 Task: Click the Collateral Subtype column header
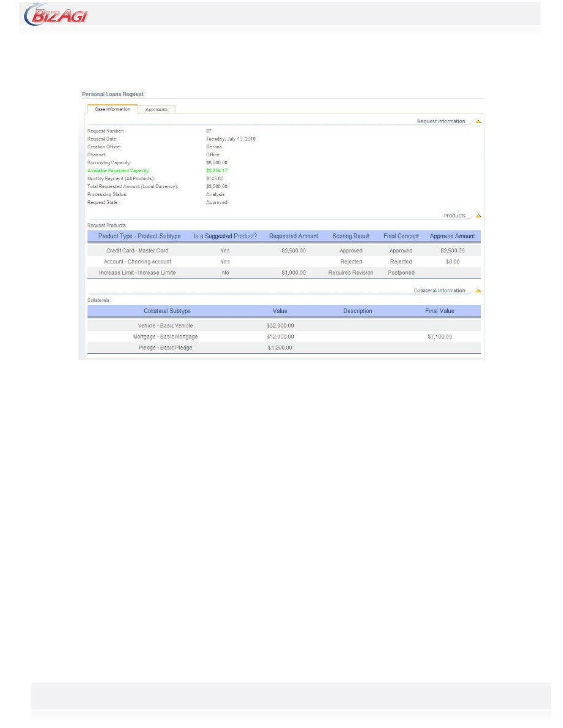[x=167, y=311]
